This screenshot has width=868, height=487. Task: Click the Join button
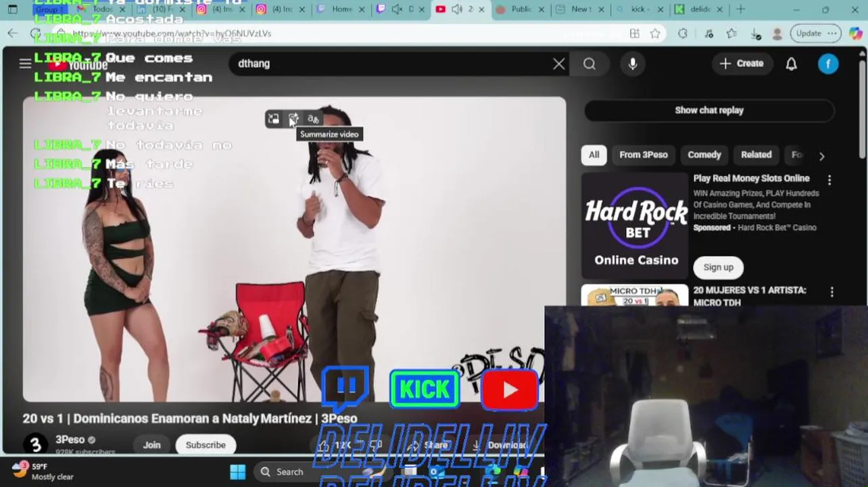(151, 445)
